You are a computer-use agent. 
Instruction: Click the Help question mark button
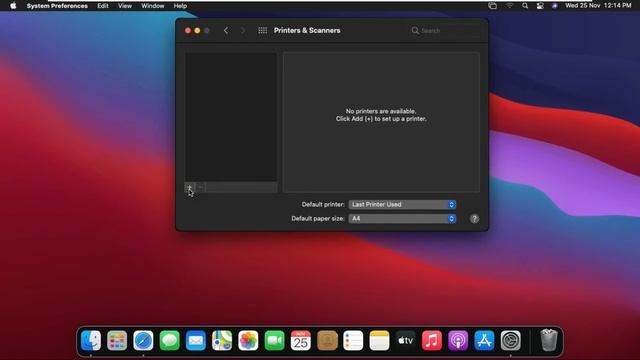[474, 219]
